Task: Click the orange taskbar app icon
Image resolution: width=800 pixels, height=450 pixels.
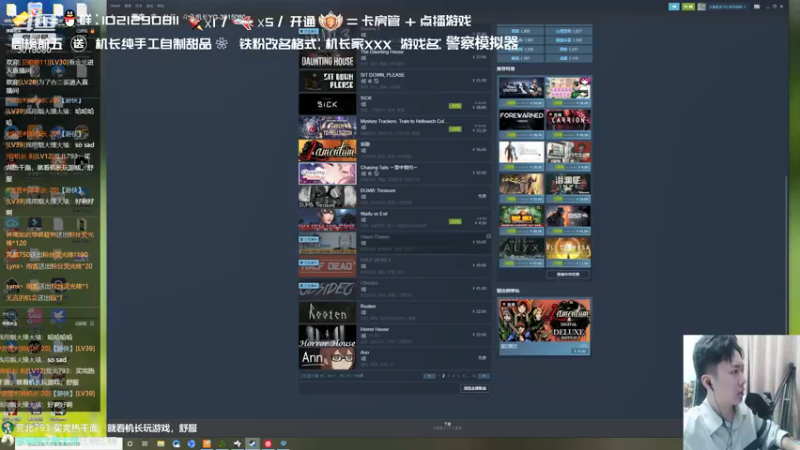Action: (207, 444)
